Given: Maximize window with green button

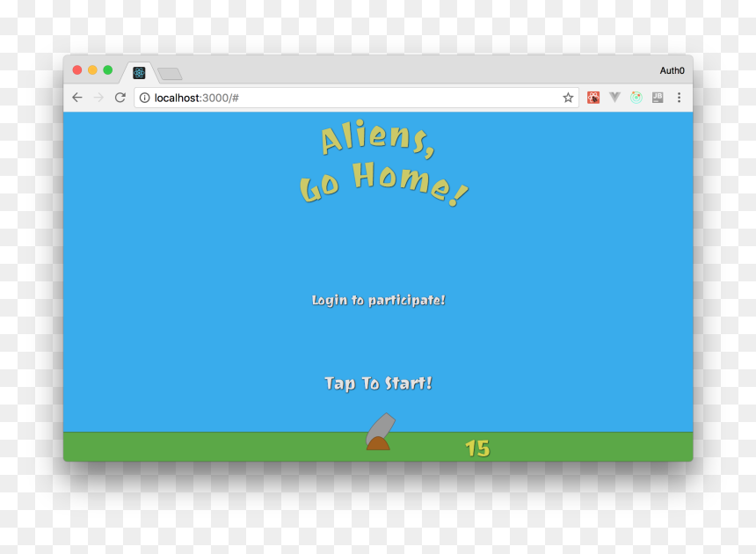Looking at the screenshot, I should point(108,70).
